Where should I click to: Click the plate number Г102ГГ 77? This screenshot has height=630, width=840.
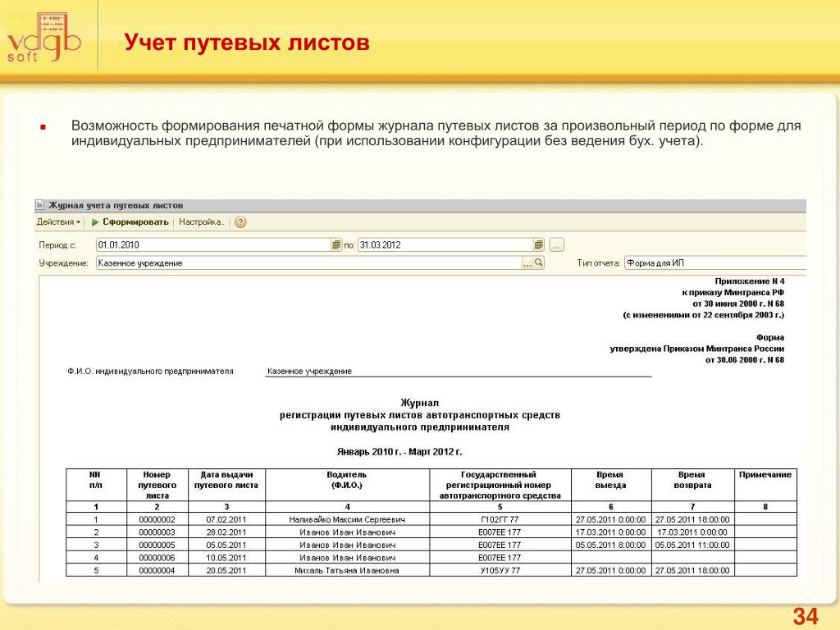point(500,519)
